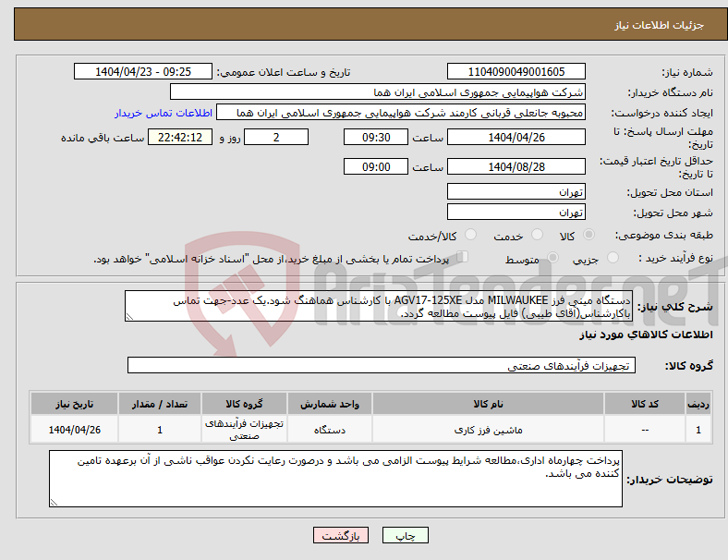Click the deadline time 09:30 field
The width and height of the screenshot is (728, 560).
(x=376, y=137)
